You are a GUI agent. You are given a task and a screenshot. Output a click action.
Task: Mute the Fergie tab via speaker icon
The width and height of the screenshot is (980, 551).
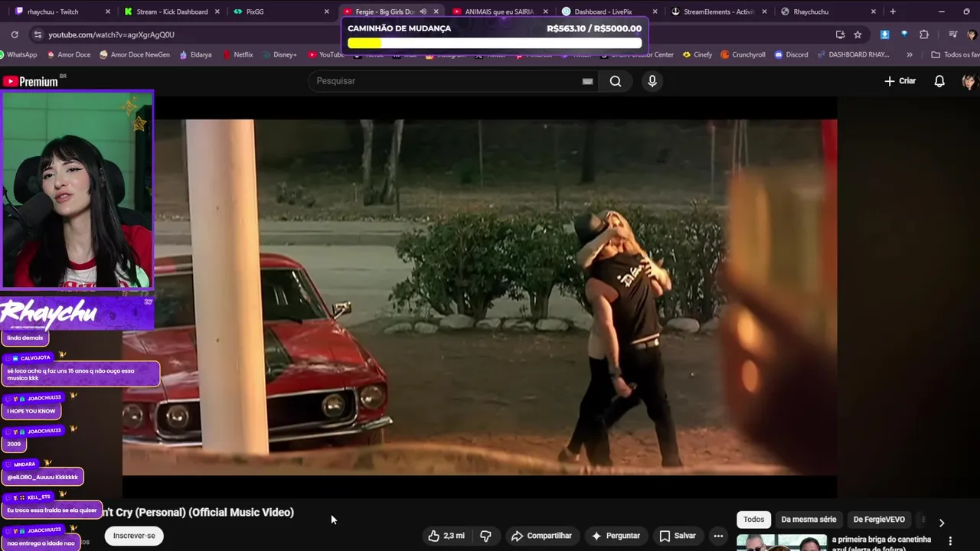[x=423, y=11]
